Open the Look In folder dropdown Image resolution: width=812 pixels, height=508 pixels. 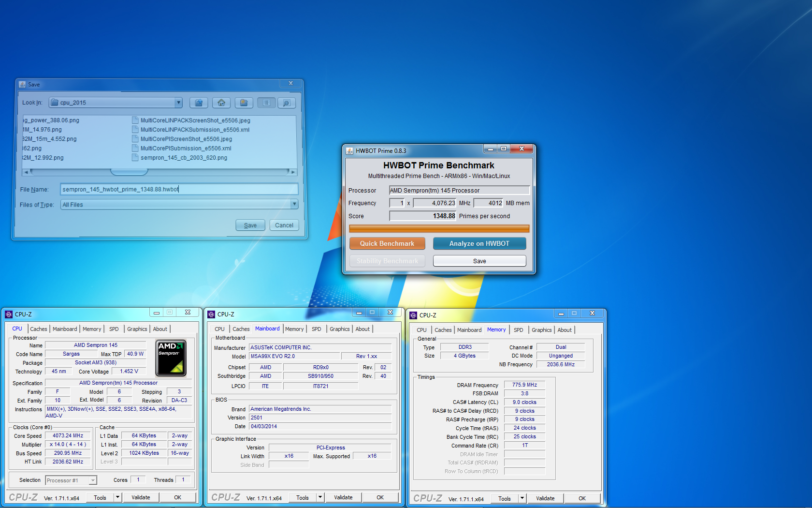(x=178, y=103)
